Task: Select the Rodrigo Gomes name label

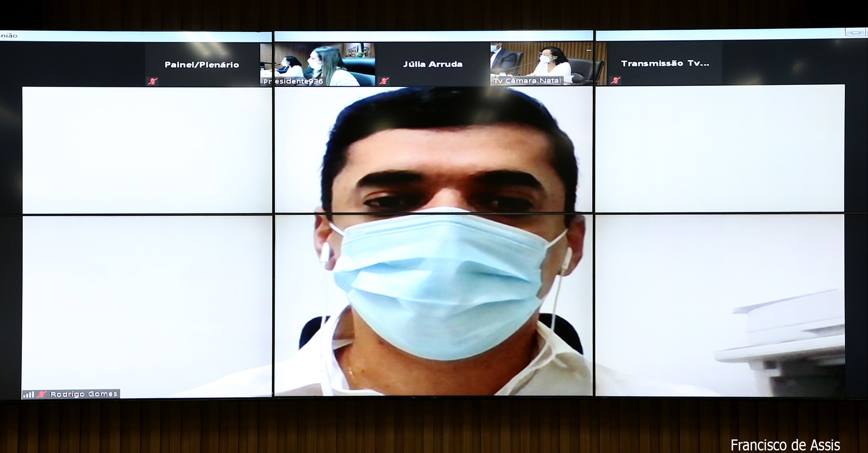Action: point(83,394)
